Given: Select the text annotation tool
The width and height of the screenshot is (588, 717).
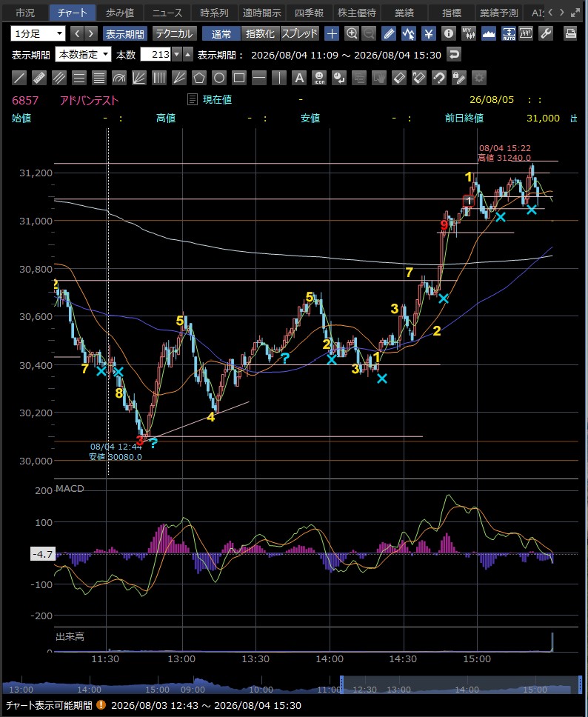Looking at the screenshot, I should pos(299,78).
